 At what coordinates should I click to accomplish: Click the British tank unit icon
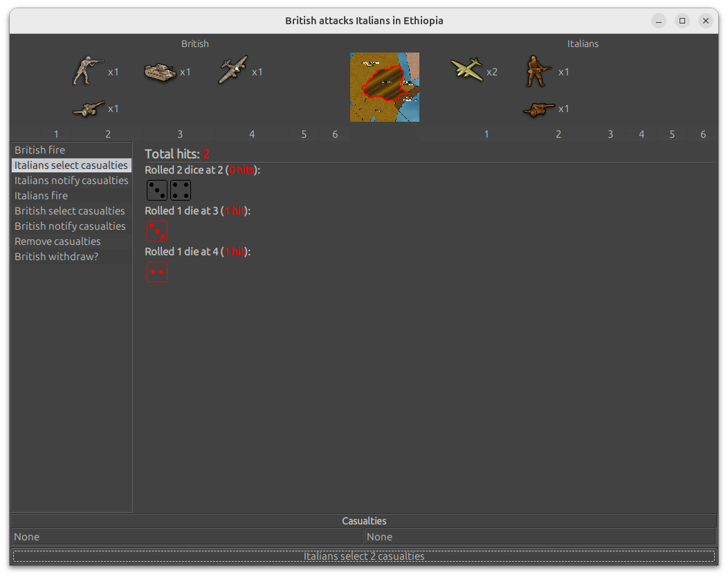click(160, 72)
